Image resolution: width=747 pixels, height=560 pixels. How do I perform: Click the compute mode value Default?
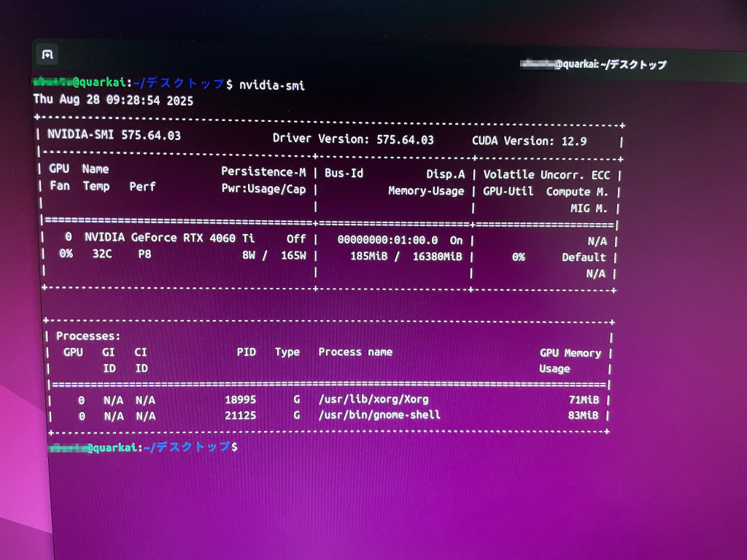coord(584,257)
